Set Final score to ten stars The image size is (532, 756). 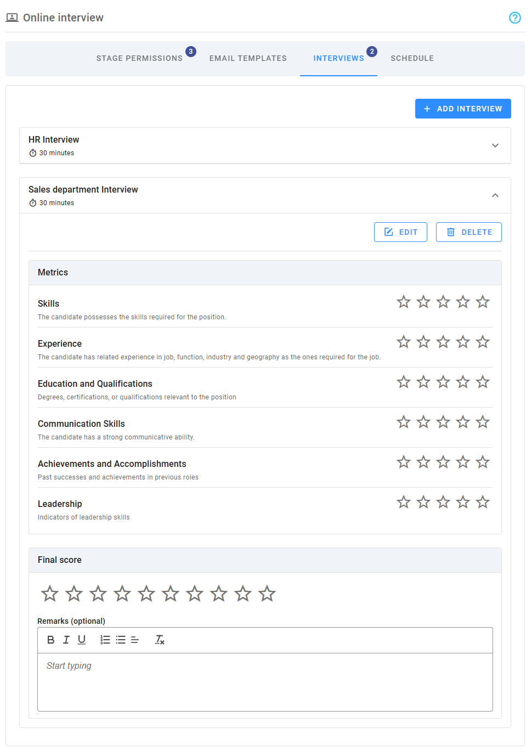click(x=267, y=594)
